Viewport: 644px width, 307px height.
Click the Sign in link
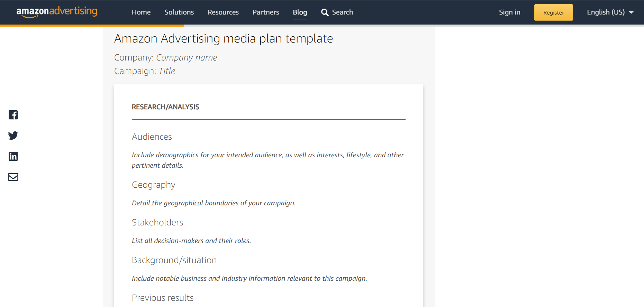pos(510,12)
